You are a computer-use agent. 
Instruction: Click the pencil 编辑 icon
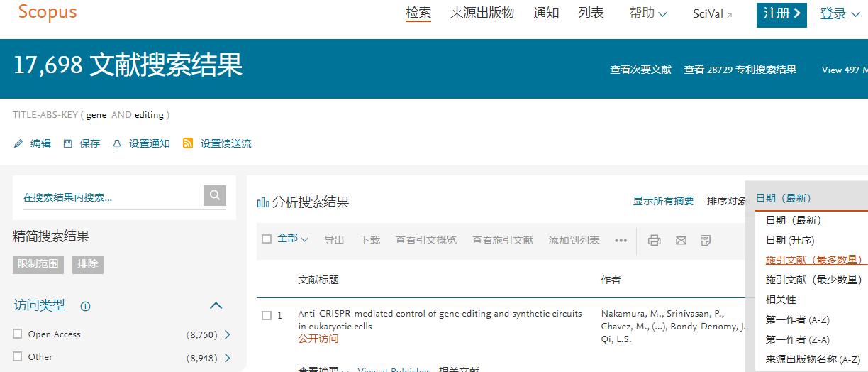click(x=18, y=143)
